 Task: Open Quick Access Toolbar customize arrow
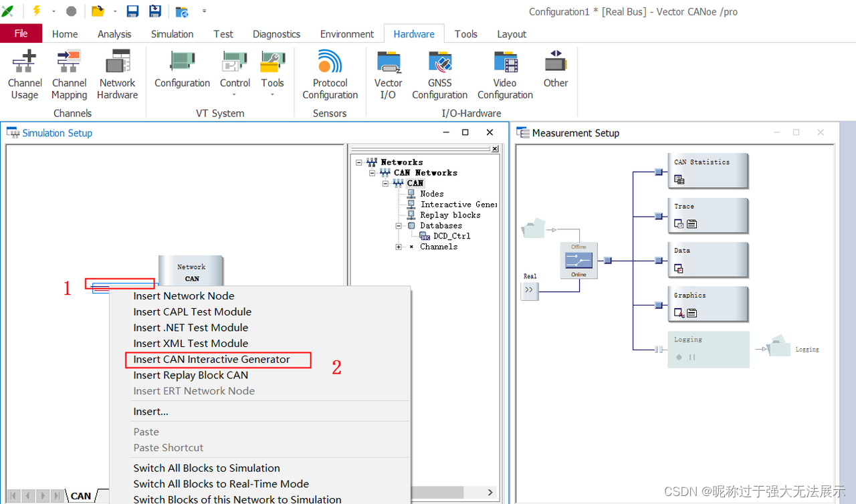point(204,11)
